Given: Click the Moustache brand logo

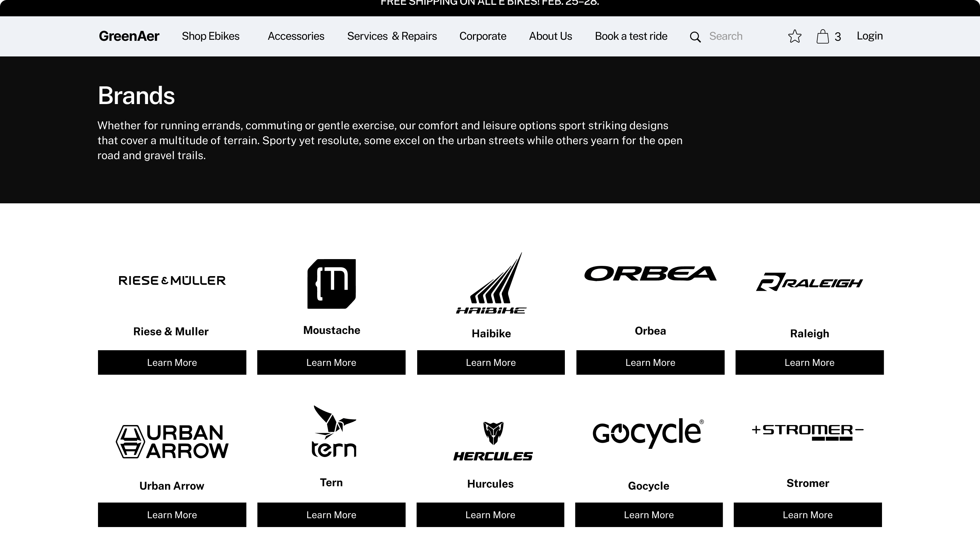Looking at the screenshot, I should pos(331,284).
